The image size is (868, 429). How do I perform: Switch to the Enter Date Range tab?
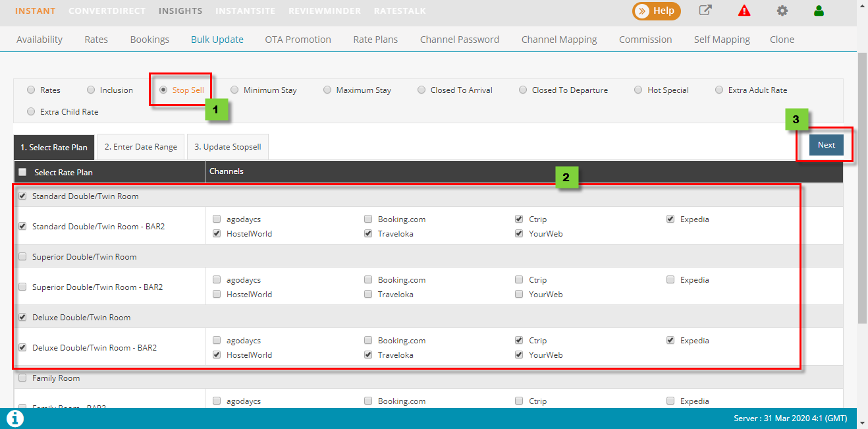pos(141,147)
